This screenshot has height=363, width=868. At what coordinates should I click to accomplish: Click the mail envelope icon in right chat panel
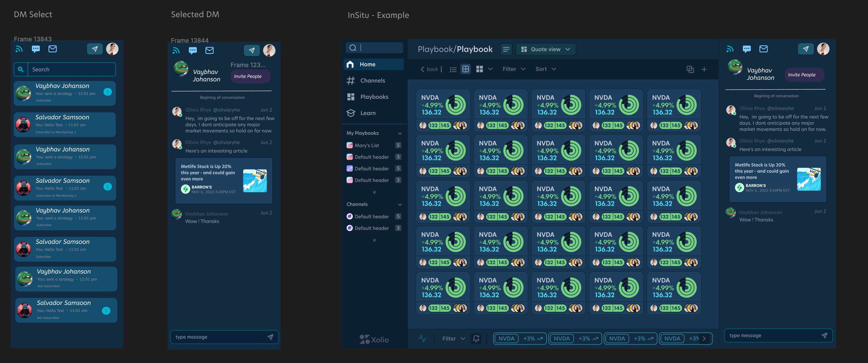pos(763,49)
